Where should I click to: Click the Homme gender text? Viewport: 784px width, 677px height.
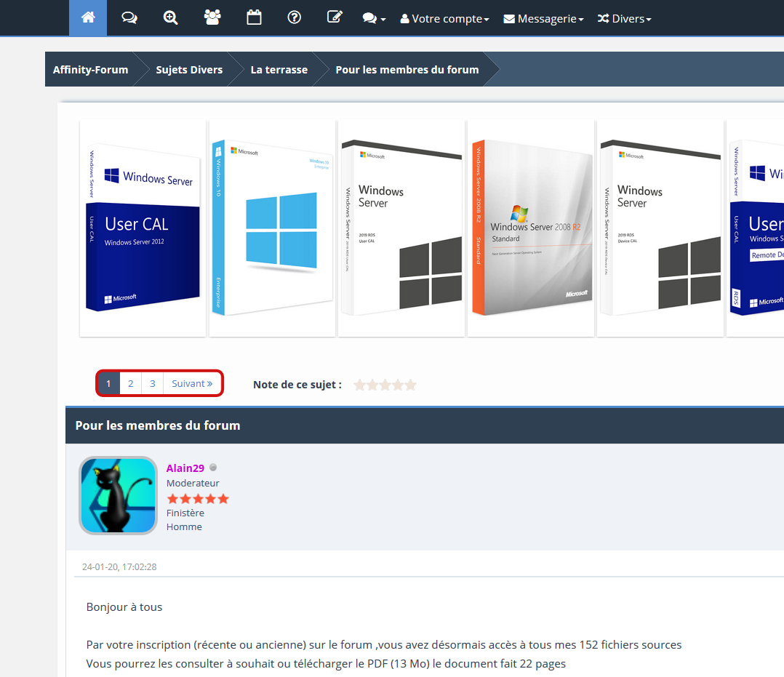[x=185, y=527]
